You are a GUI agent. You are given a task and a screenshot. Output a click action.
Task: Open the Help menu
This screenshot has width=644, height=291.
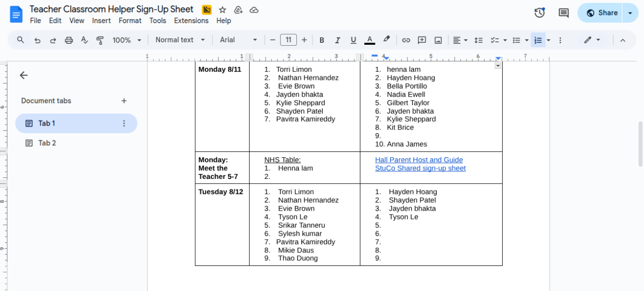coord(224,21)
